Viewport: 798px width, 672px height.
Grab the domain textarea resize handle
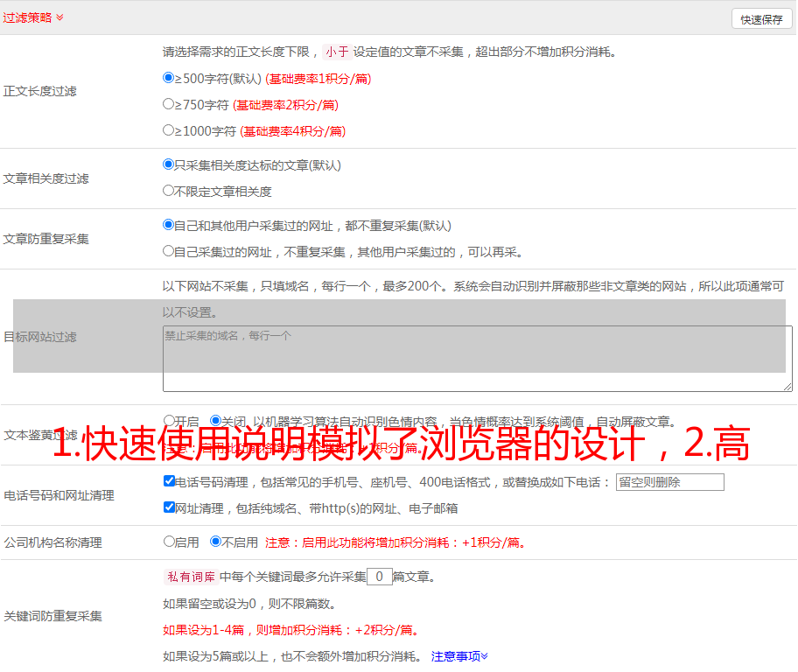click(787, 387)
